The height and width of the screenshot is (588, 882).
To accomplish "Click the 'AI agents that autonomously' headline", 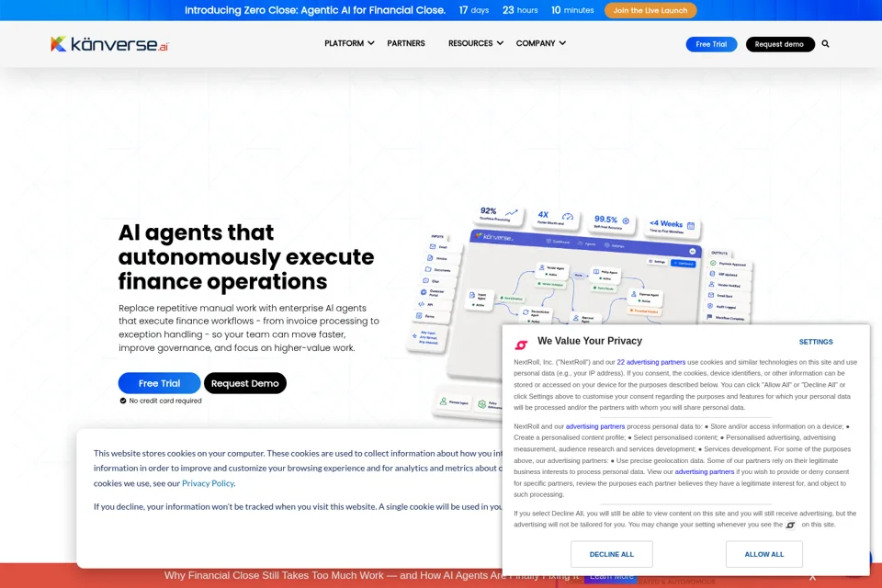I will (x=246, y=256).
